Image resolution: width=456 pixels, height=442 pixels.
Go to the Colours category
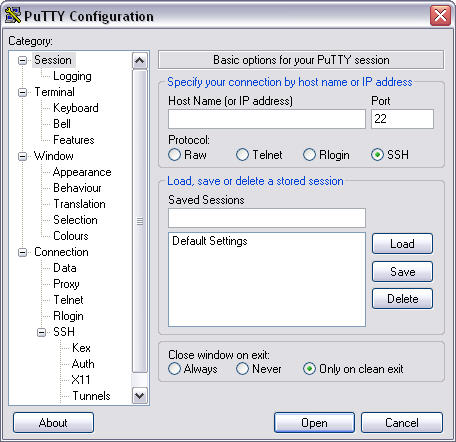71,236
